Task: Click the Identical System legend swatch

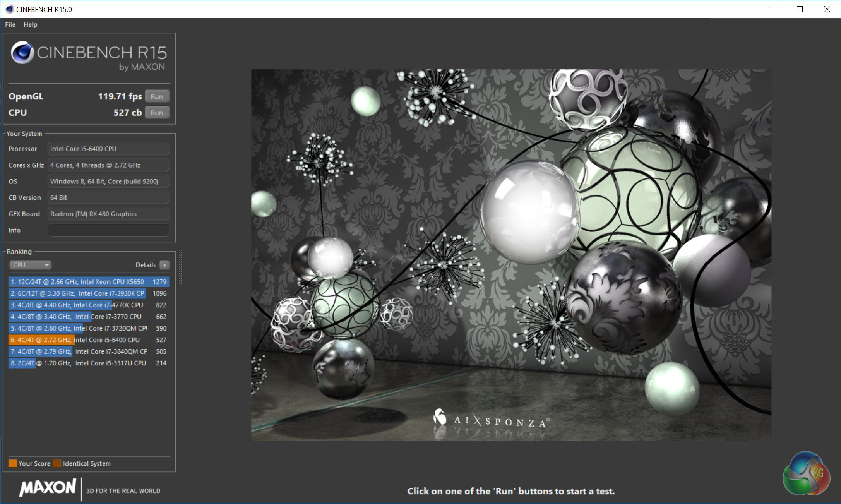Action: coord(57,463)
